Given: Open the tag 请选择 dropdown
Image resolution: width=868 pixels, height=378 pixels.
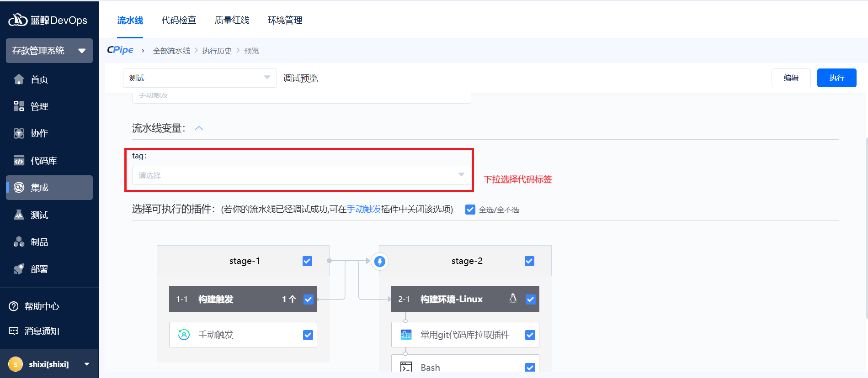Looking at the screenshot, I should tap(301, 175).
